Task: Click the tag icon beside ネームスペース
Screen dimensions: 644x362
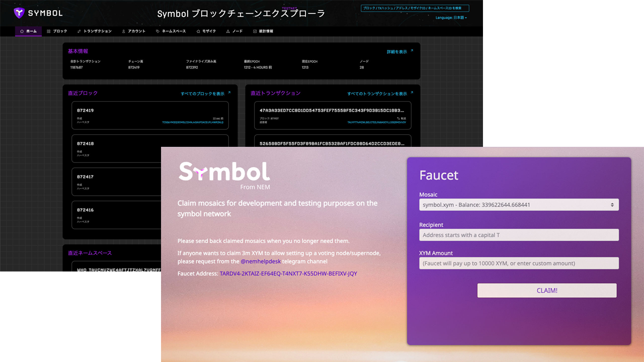Action: pyautogui.click(x=157, y=31)
